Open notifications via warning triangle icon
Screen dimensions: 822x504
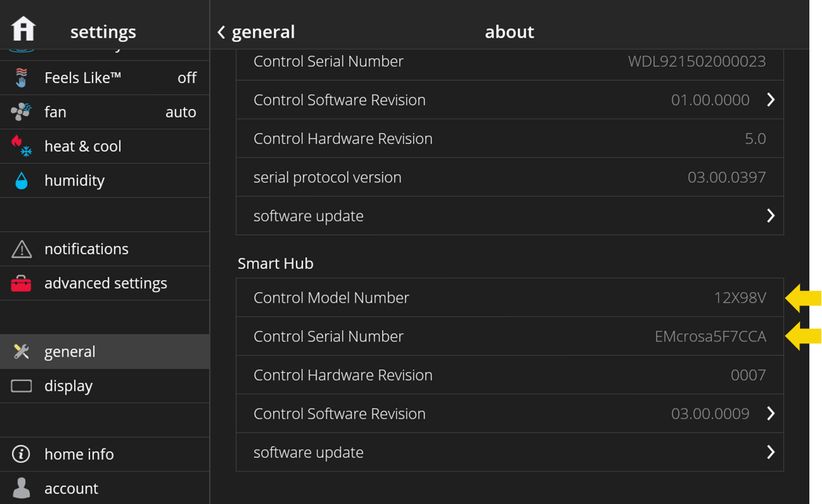(21, 249)
